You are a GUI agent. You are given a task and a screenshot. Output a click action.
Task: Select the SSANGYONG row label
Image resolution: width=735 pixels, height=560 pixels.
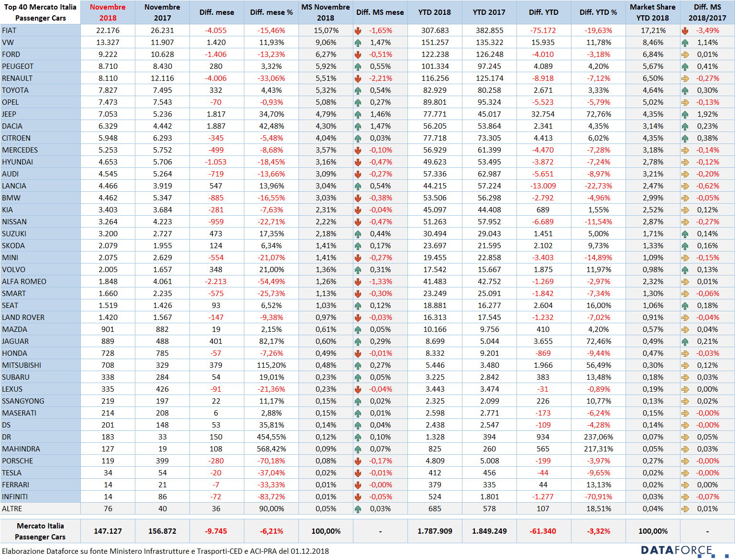(23, 401)
